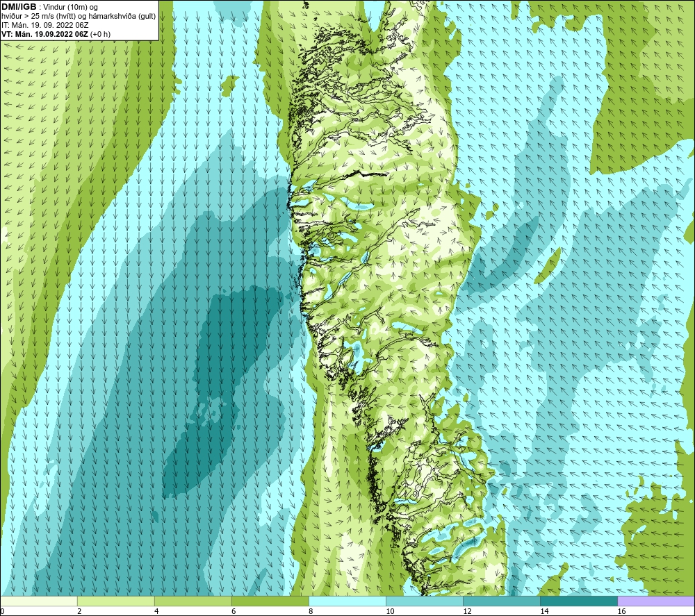Click the legend swatch between 4 and 6
This screenshot has height=616, width=695.
pos(193,601)
